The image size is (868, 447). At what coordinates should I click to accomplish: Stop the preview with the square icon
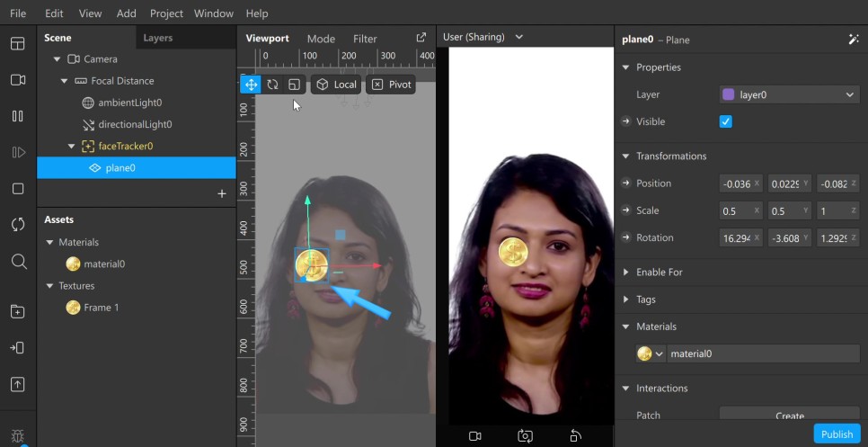click(18, 189)
